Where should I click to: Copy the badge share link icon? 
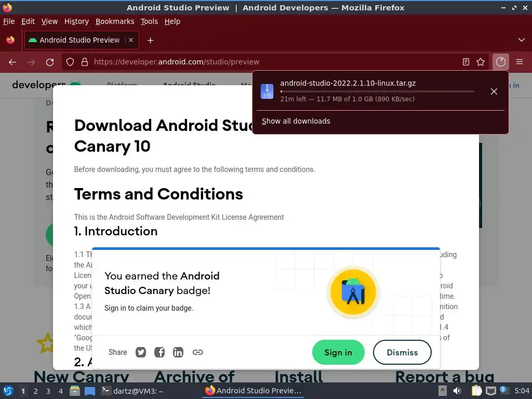tap(197, 352)
